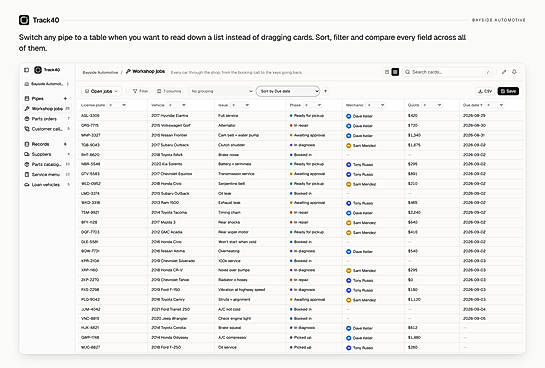The image size is (545, 368).
Task: Toggle sort direction arrow next to the sort dropdown
Action: tap(325, 91)
